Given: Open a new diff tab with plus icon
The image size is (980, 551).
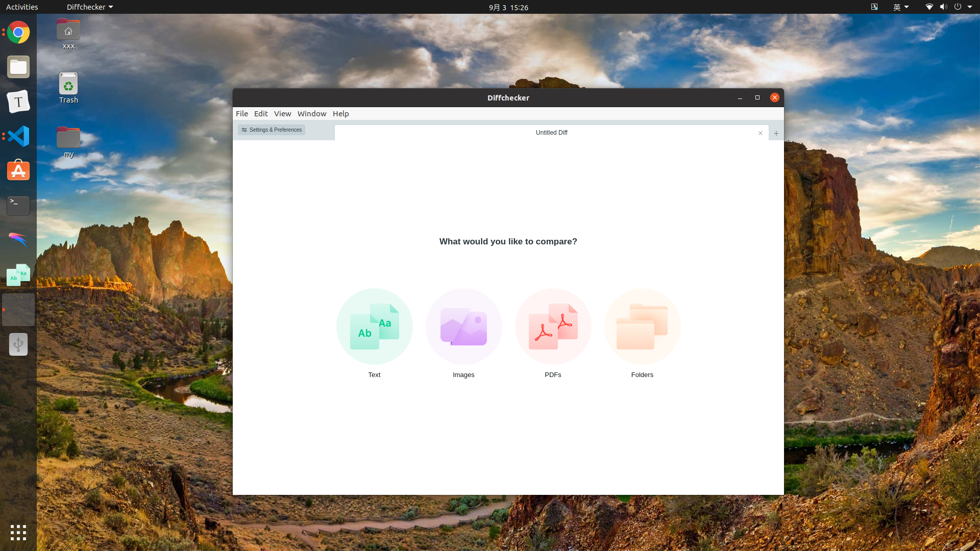Looking at the screenshot, I should (776, 133).
